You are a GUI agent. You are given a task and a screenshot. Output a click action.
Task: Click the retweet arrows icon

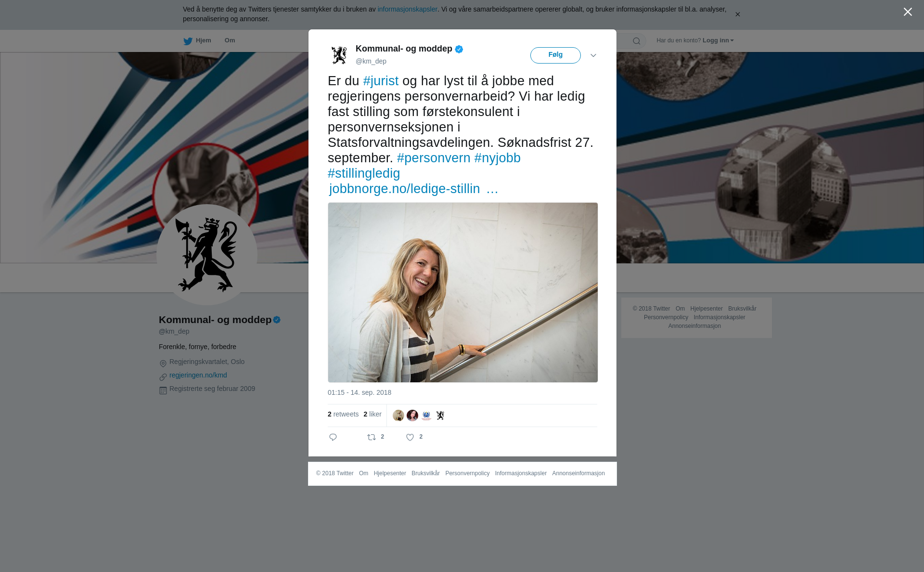point(372,437)
